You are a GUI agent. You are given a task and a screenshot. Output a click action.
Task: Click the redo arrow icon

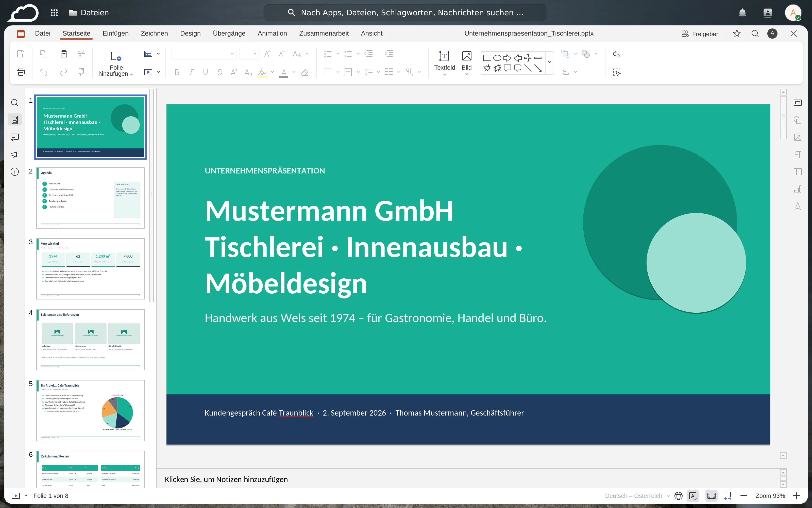pos(64,72)
